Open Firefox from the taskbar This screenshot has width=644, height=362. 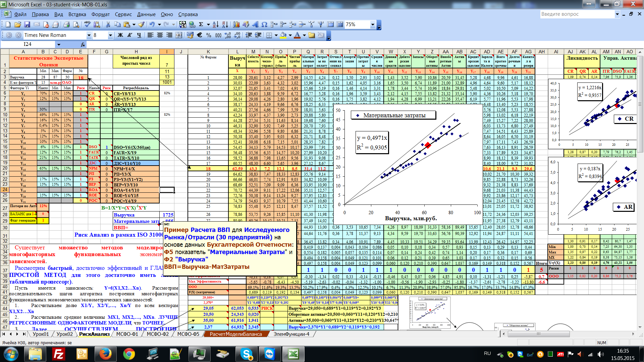(105, 354)
